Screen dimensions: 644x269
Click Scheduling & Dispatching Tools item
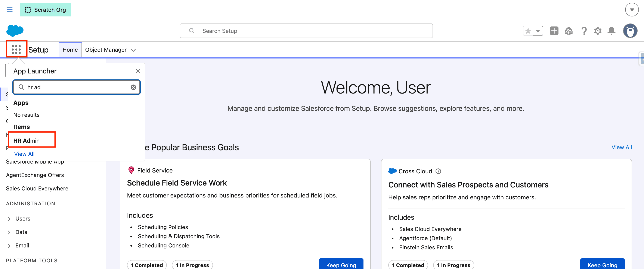coord(179,236)
